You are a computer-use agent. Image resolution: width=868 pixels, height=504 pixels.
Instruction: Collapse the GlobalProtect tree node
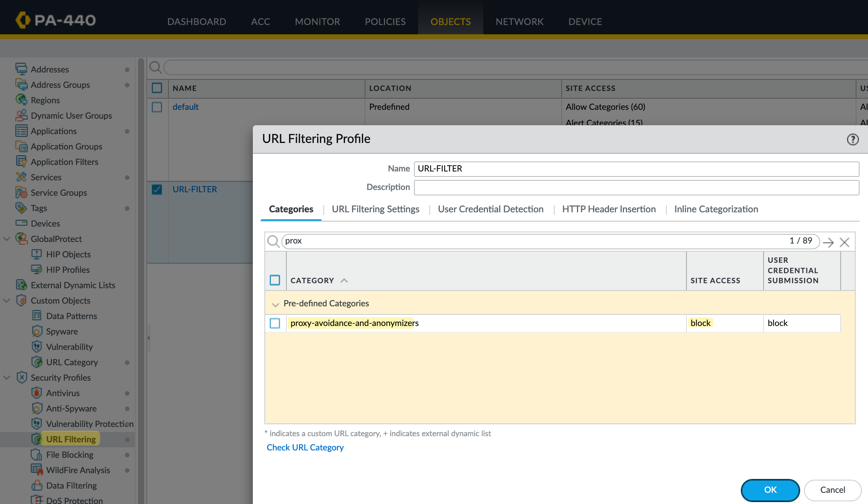[x=7, y=239]
